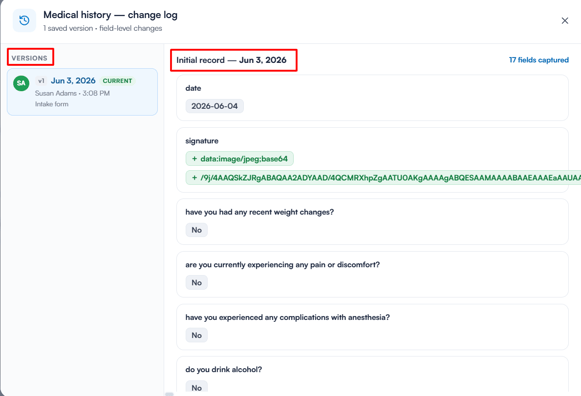Click 'are you currently experiencing any pain' question

point(282,264)
